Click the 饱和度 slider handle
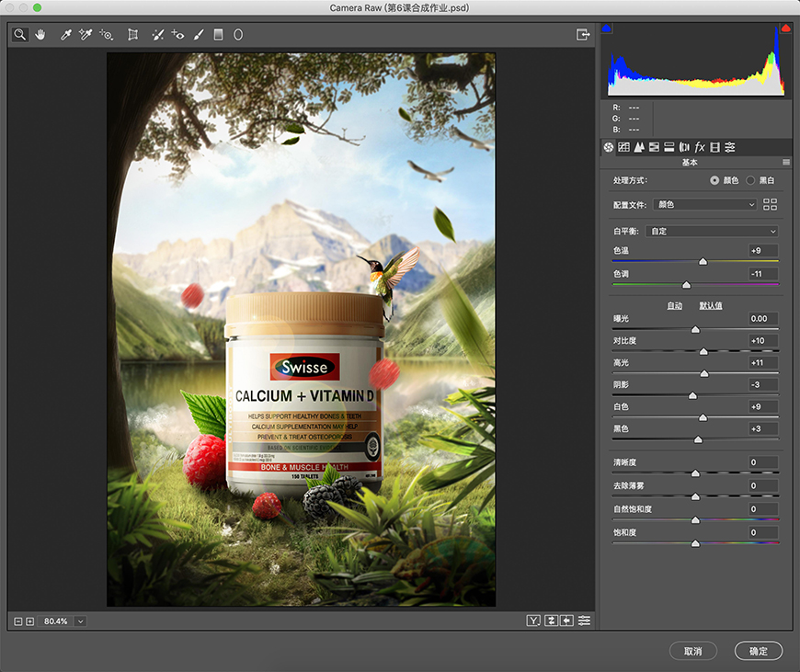800x672 pixels. pos(695,543)
